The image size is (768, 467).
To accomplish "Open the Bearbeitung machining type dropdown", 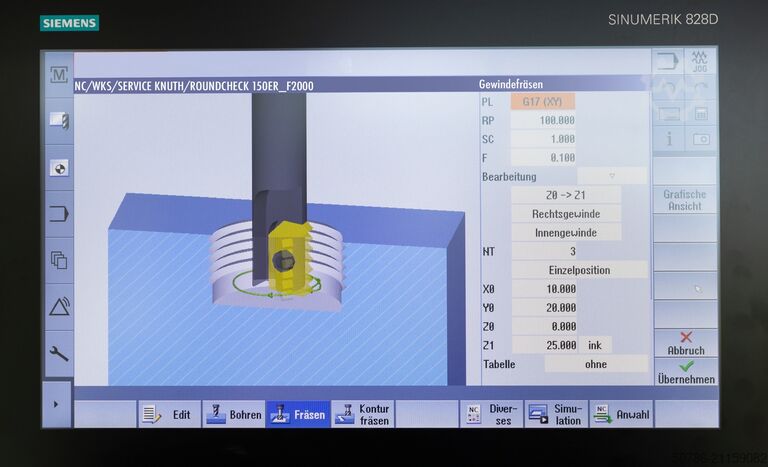I will (611, 176).
